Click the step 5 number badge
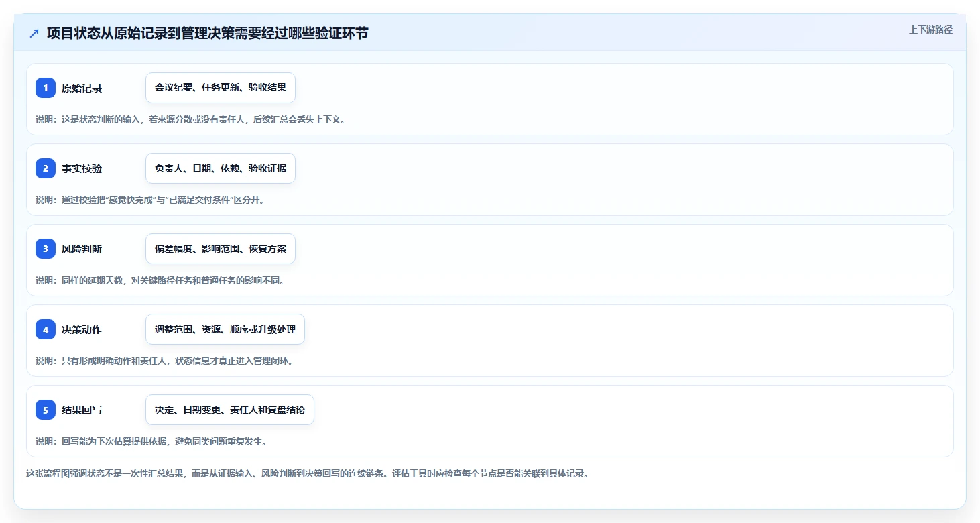Viewport: 980px width, 523px height. click(46, 410)
